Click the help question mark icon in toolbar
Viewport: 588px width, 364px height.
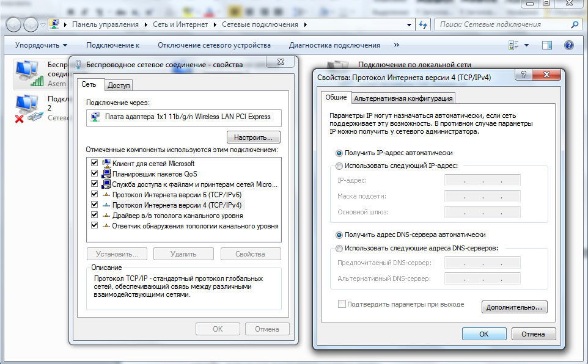[x=568, y=45]
